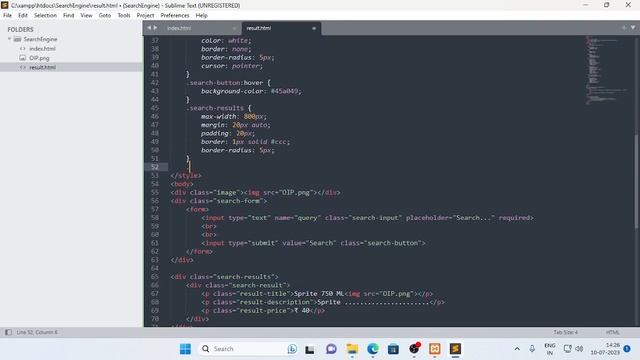Click the FOLDERS sidebar heading
640x360 pixels.
click(20, 29)
